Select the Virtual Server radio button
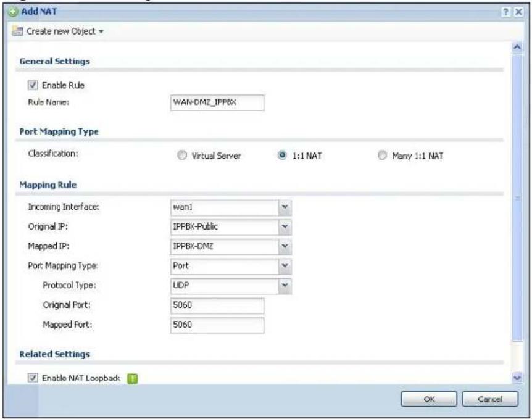The width and height of the screenshot is (532, 419). tap(182, 156)
